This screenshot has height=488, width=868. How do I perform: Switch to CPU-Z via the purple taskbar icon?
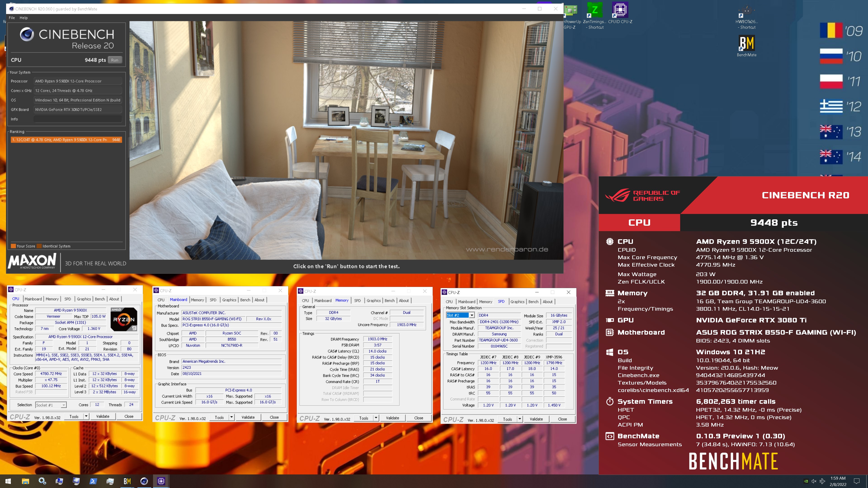(161, 481)
